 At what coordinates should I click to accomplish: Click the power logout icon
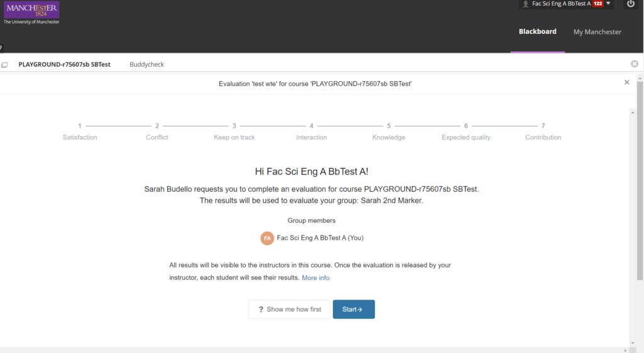630,4
